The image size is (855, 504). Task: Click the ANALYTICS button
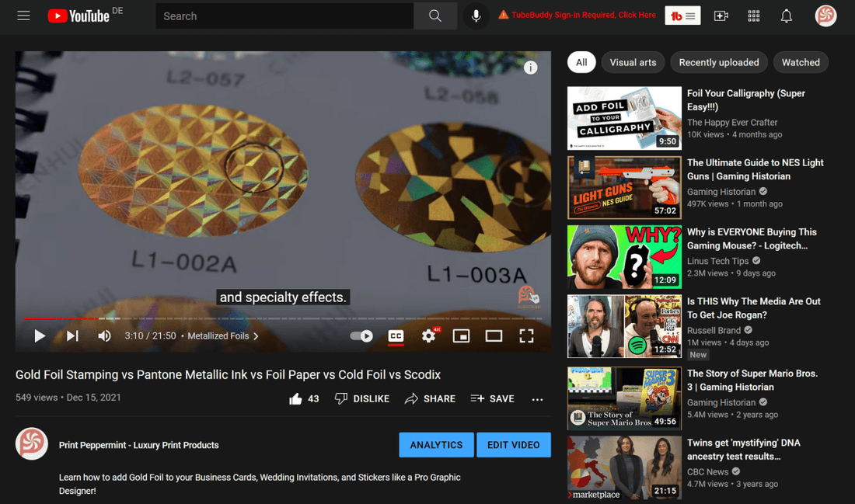(x=436, y=445)
